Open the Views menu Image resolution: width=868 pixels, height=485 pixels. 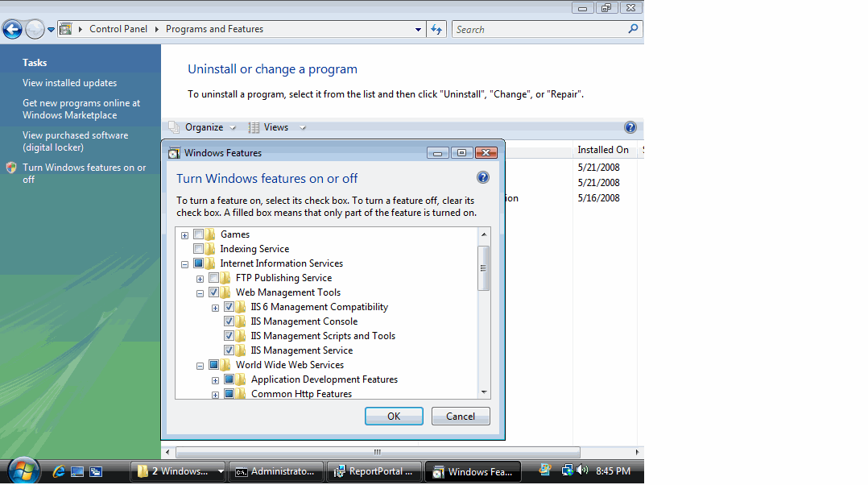(x=276, y=127)
